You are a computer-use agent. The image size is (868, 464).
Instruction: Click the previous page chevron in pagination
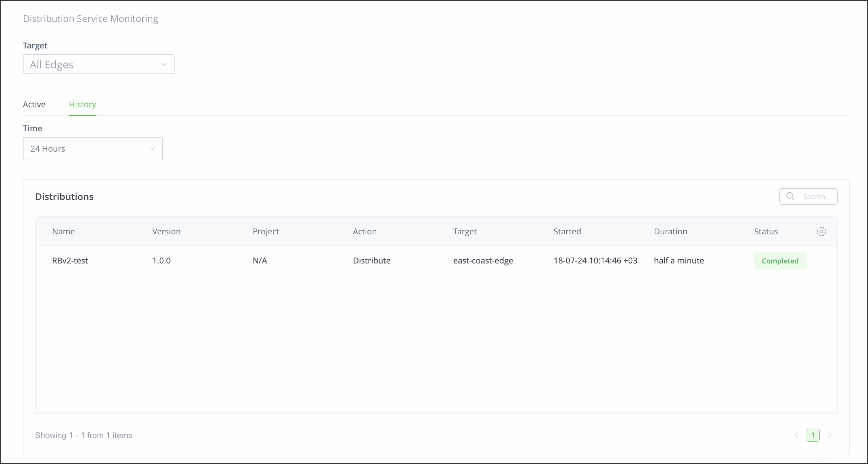[796, 435]
